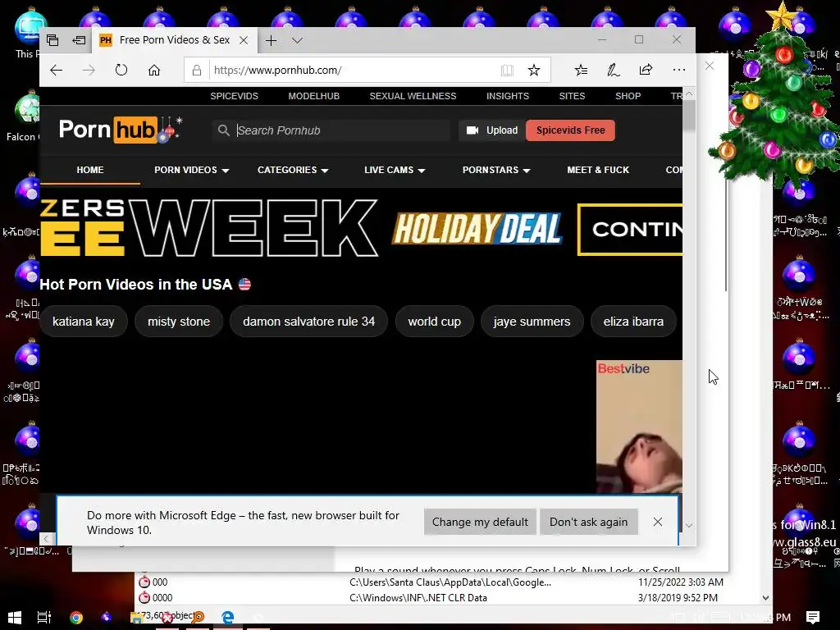Close the current Edge browser tab
Image resolution: width=840 pixels, height=630 pixels.
point(243,40)
